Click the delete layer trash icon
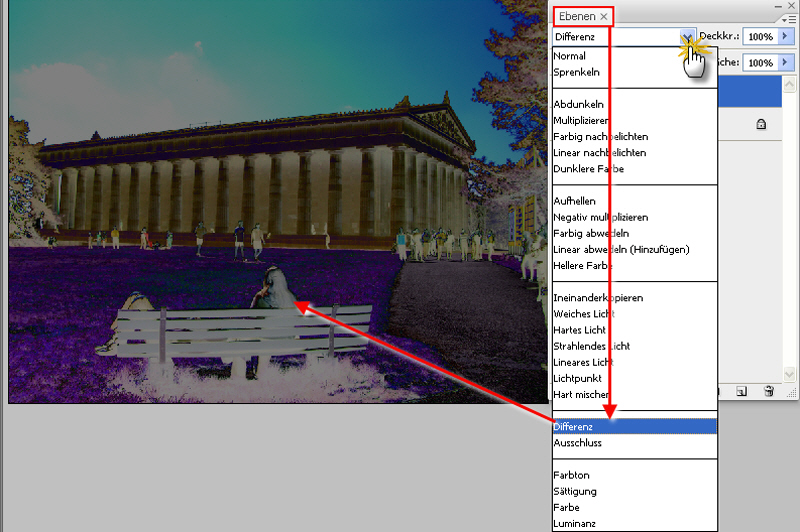The height and width of the screenshot is (532, 800). [x=768, y=391]
